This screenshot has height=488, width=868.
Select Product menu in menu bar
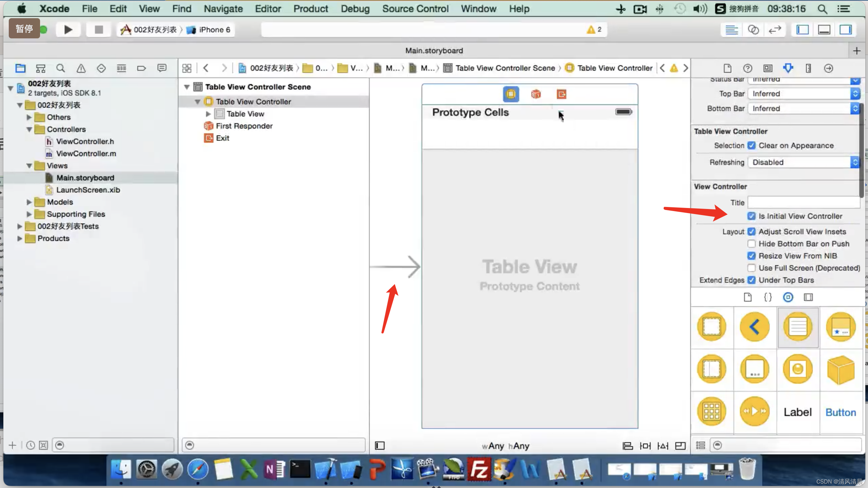click(x=310, y=8)
